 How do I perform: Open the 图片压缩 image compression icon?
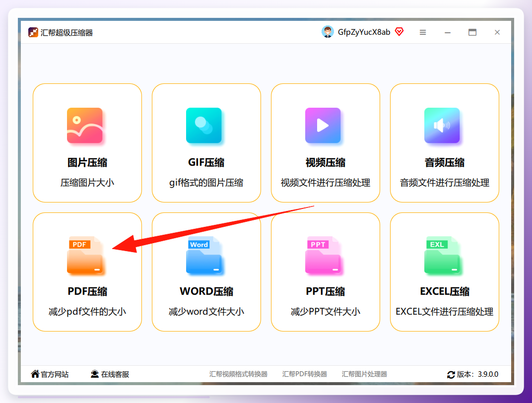85,126
